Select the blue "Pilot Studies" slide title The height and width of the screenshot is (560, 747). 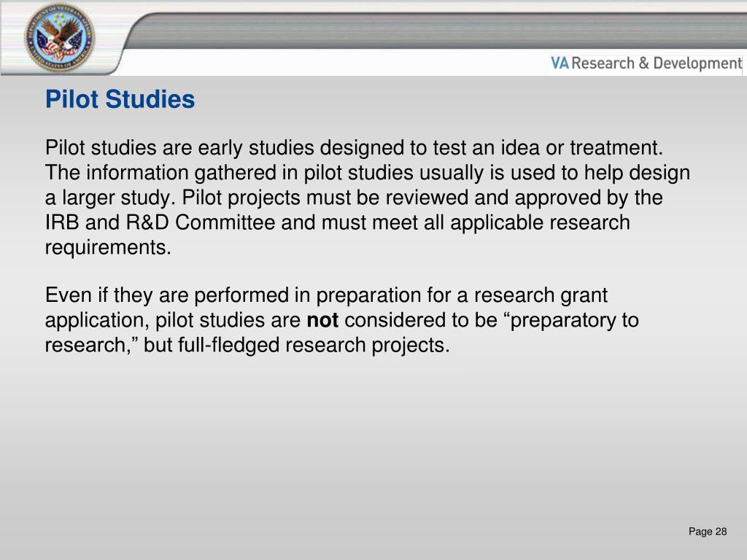point(120,99)
